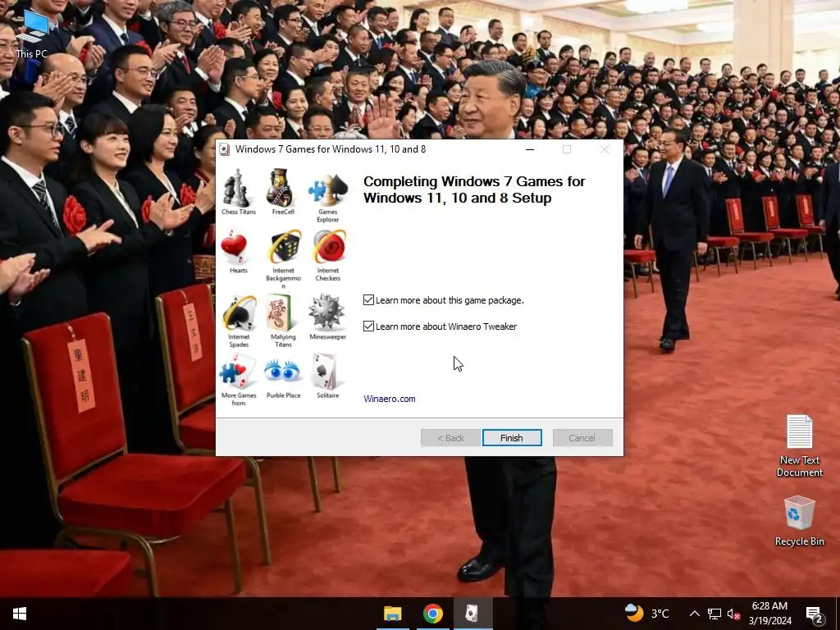Click the Internet Spades icon

[239, 313]
